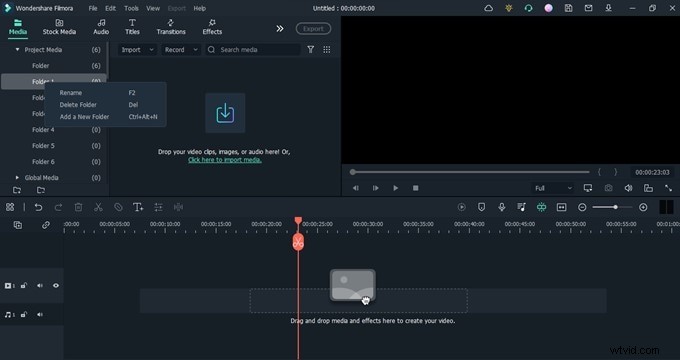Show more tabs with double-arrow
The image size is (680, 360).
coord(280,29)
